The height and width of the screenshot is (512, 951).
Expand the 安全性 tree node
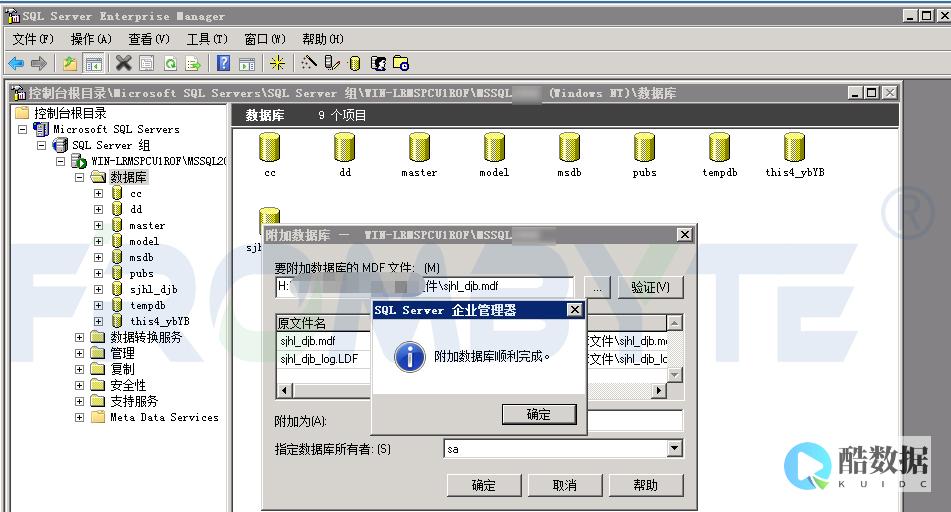pos(79,385)
